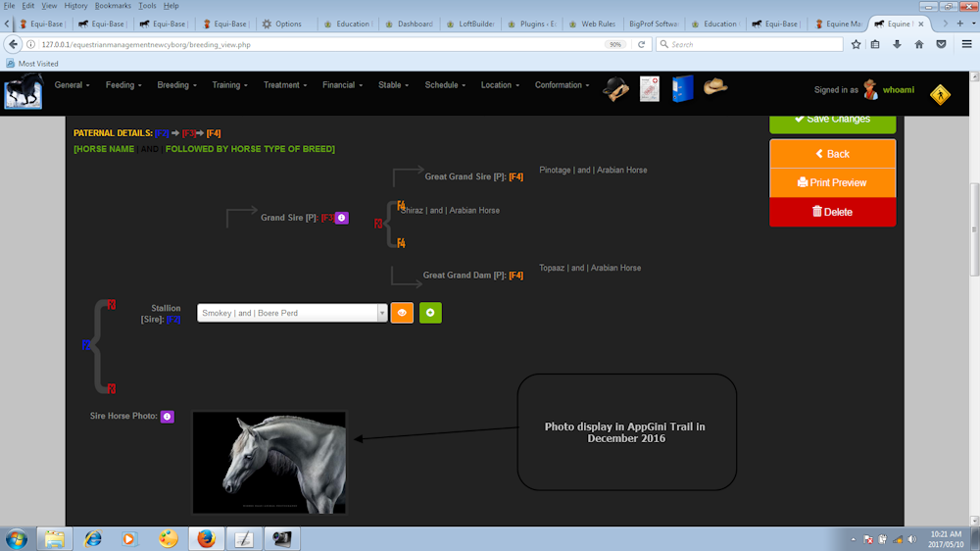Go back with browser back arrow
This screenshot has height=551, width=980.
pyautogui.click(x=13, y=44)
